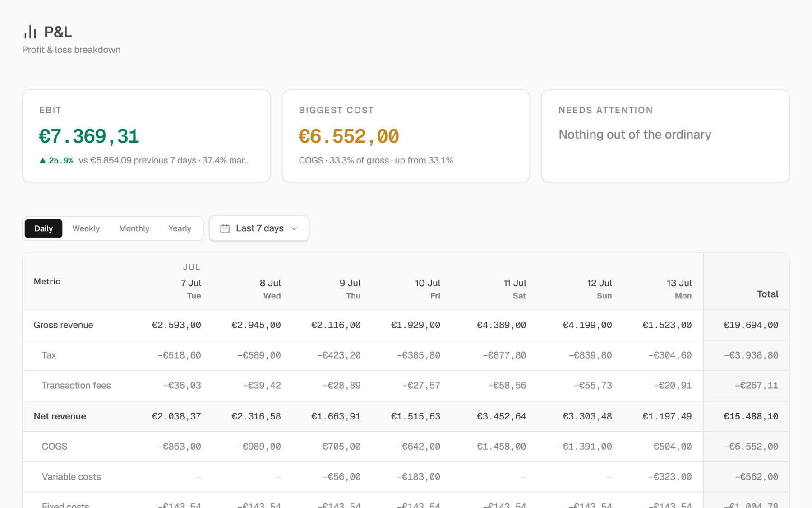
Task: Click the Metric column header
Action: 47,281
